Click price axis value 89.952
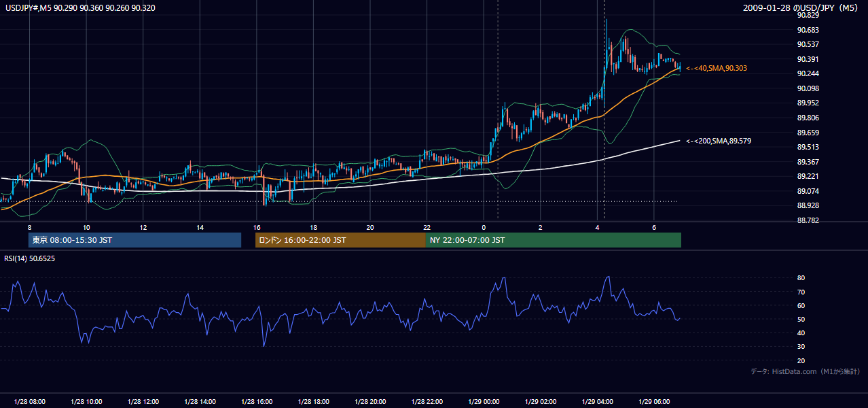 [x=808, y=103]
